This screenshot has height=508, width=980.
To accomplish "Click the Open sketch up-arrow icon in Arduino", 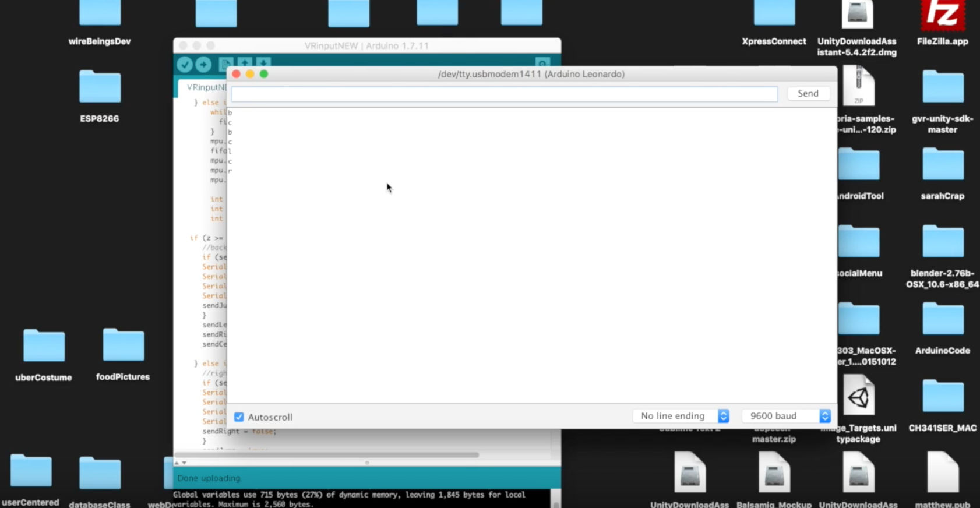I will [x=245, y=64].
